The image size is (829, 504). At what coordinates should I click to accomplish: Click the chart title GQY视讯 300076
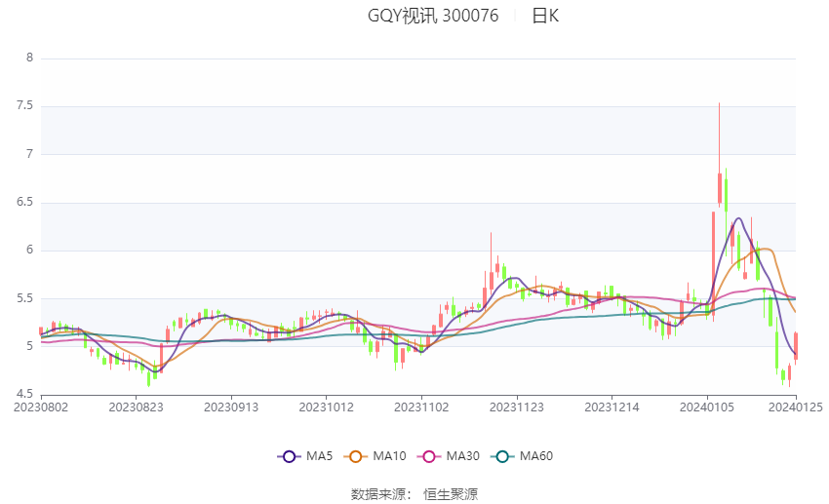coord(433,16)
